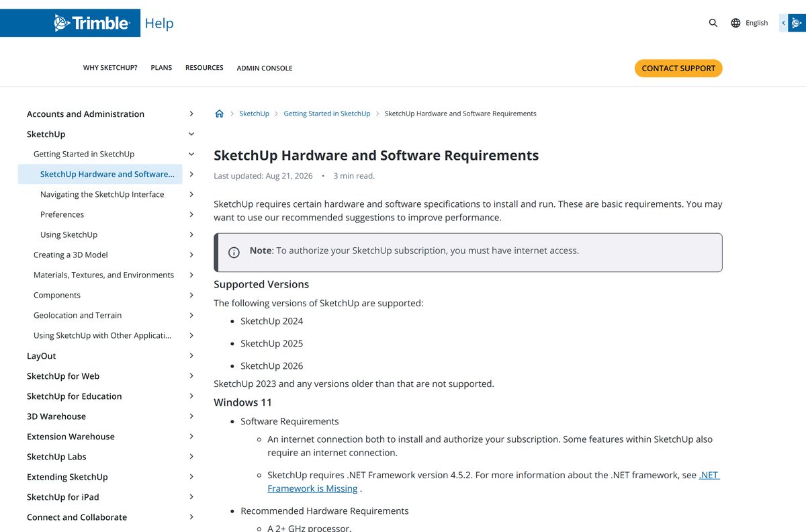This screenshot has width=806, height=532.
Task: Open Components sidebar item
Action: point(57,295)
